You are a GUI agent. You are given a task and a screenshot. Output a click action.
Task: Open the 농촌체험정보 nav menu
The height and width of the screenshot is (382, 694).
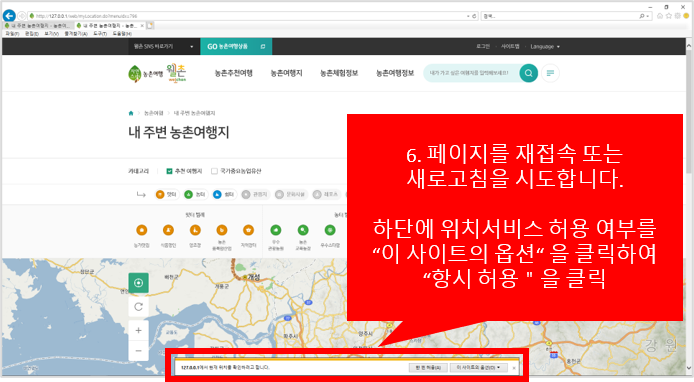339,73
